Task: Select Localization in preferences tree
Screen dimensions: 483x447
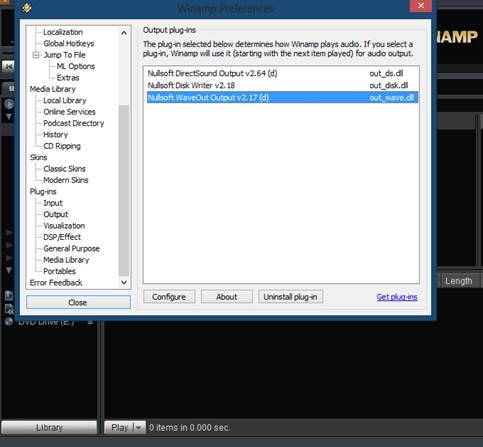Action: 63,32
